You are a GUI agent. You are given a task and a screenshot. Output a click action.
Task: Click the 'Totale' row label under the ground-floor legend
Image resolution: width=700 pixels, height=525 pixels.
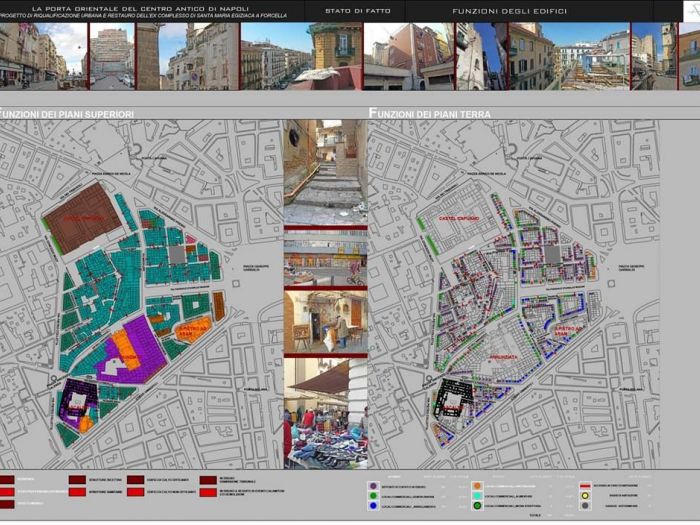click(x=536, y=516)
